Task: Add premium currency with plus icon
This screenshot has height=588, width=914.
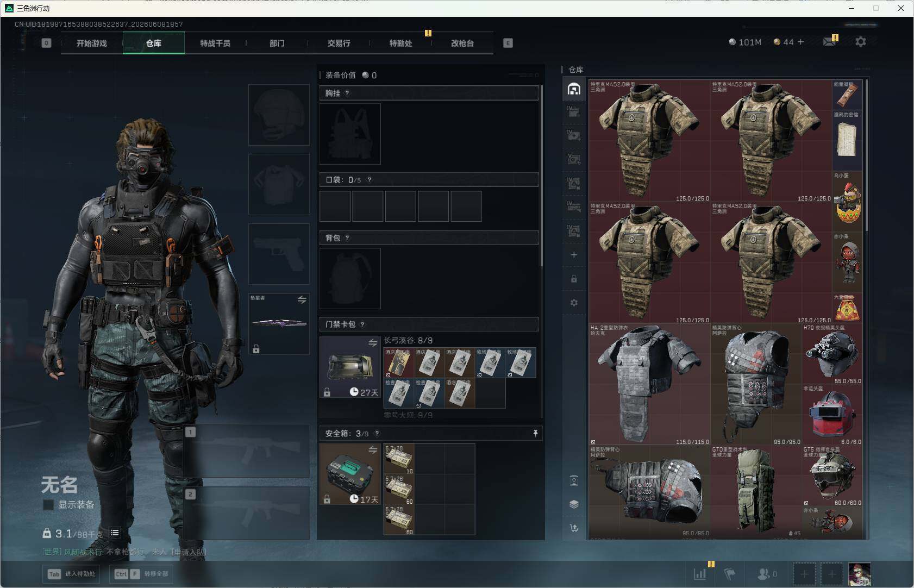Action: 800,42
